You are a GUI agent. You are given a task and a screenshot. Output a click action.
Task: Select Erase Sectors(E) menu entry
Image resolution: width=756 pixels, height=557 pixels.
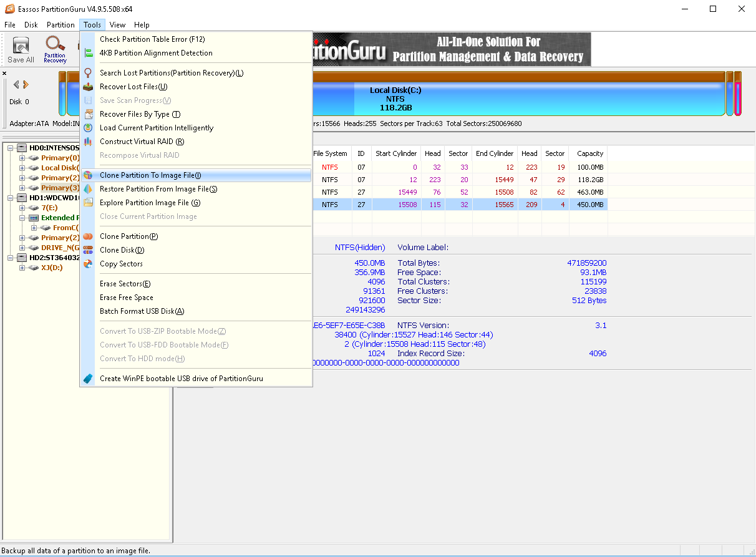(196, 284)
